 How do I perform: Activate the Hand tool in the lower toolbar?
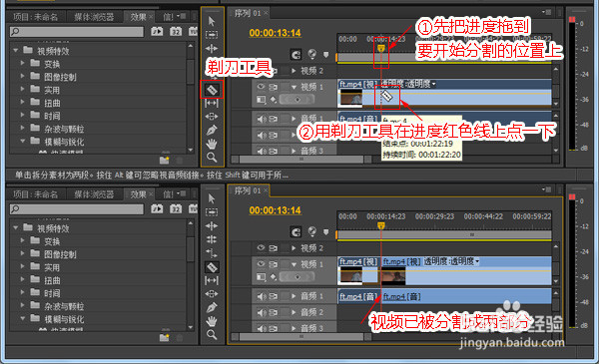pos(212,321)
